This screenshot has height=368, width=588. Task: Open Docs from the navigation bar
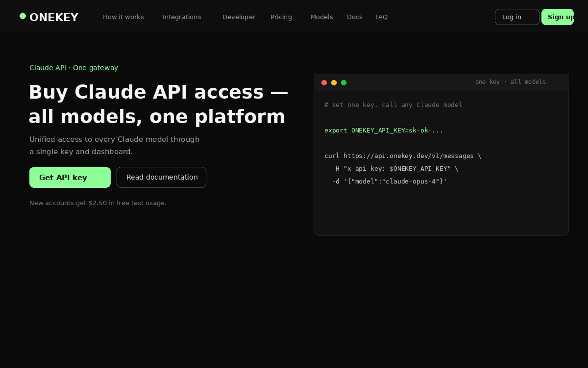(355, 17)
